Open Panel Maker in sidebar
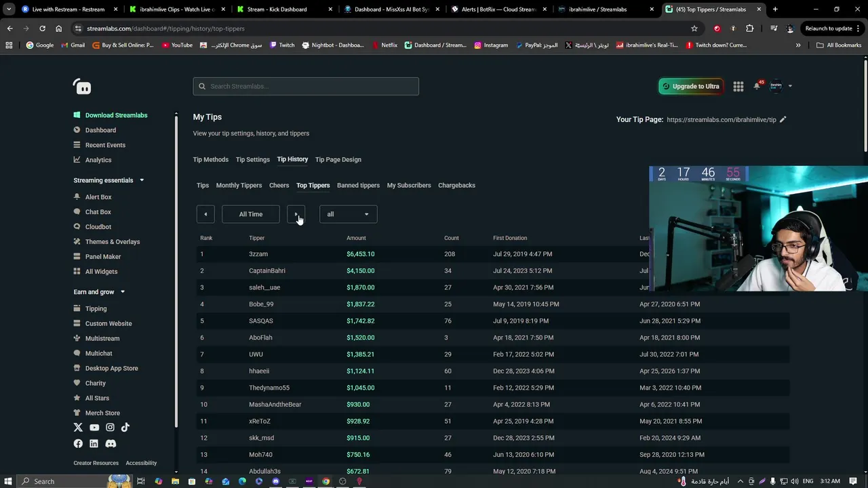The image size is (868, 488). point(103,257)
